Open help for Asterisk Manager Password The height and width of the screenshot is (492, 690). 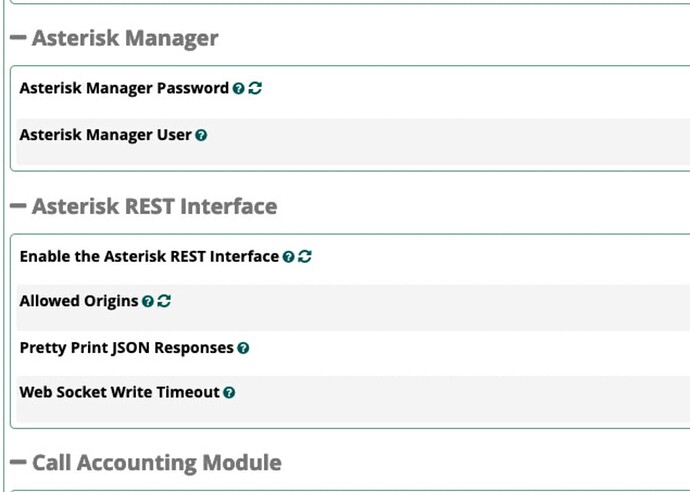[x=239, y=88]
